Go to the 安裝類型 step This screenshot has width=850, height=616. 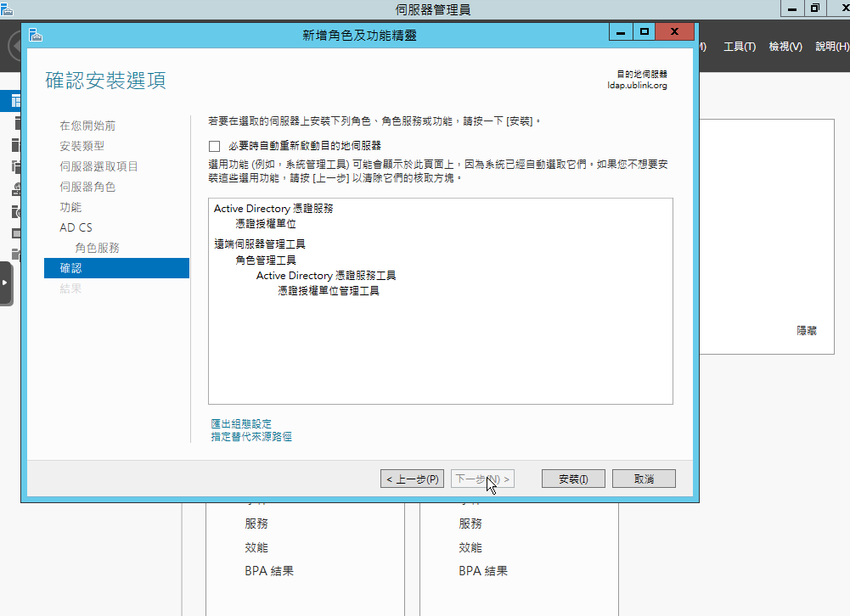[82, 146]
